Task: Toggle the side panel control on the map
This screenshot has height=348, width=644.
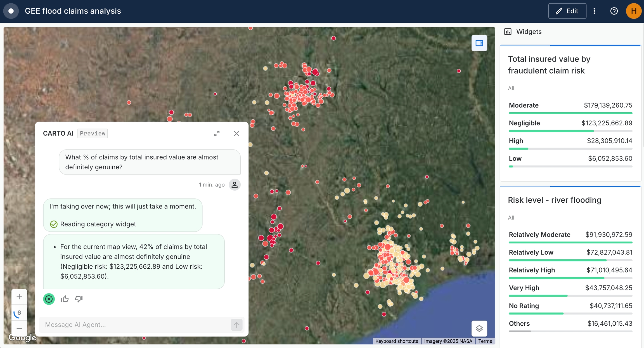Action: point(479,43)
